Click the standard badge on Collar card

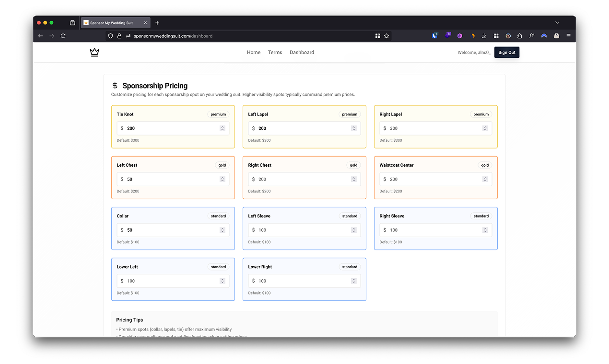[218, 216]
